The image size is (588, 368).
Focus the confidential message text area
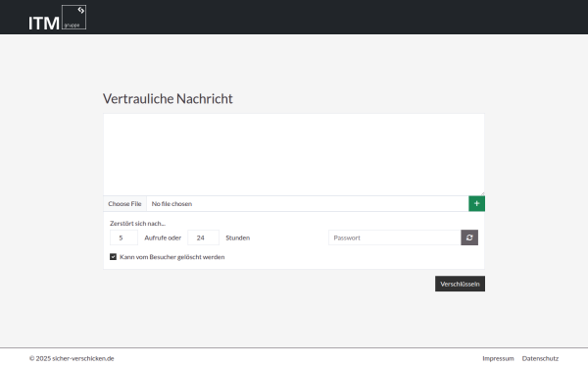294,154
